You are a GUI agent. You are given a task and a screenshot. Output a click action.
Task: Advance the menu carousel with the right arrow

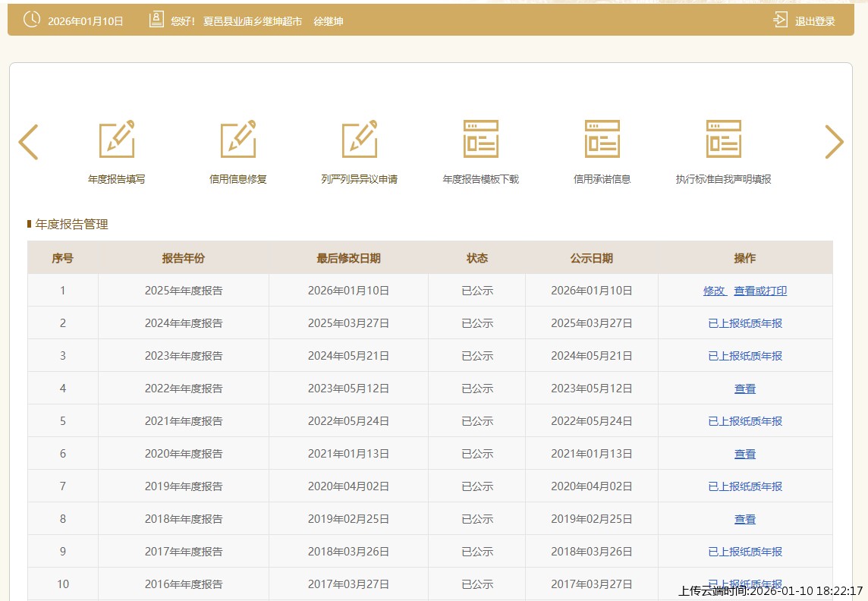pyautogui.click(x=834, y=142)
